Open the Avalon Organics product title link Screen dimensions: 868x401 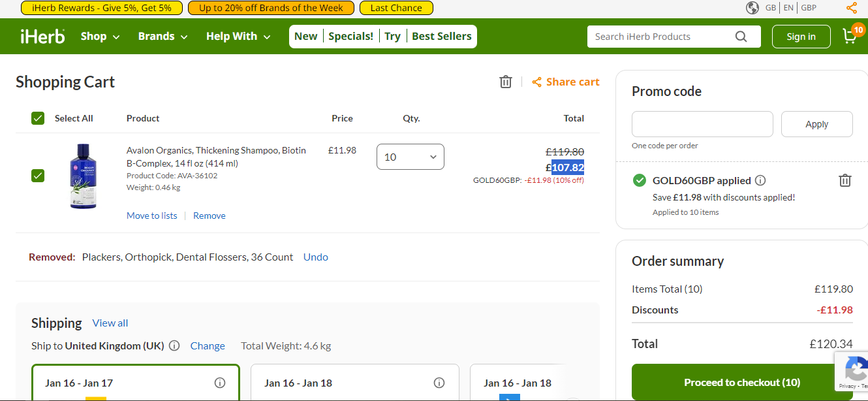tap(216, 157)
